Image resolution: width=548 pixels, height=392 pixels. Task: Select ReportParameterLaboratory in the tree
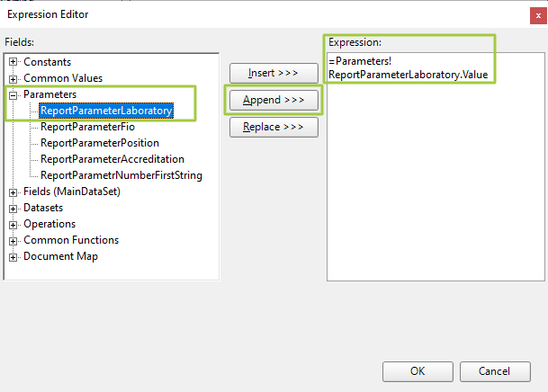tap(105, 111)
